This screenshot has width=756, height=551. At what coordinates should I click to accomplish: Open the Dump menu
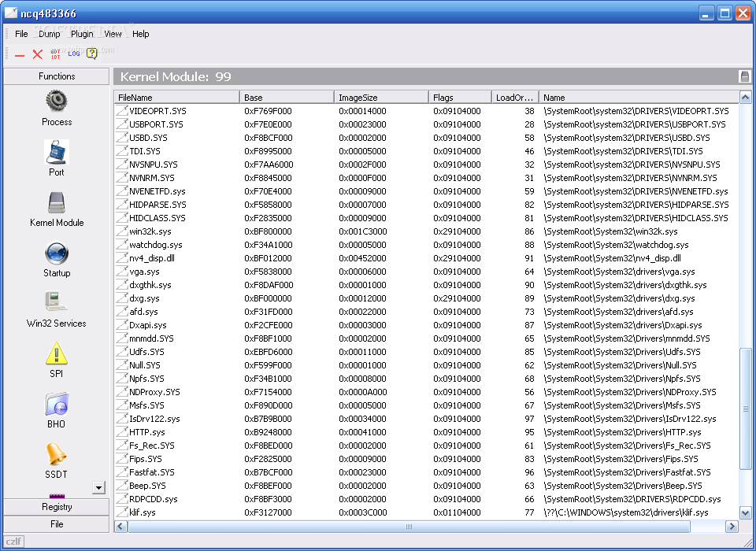(49, 34)
